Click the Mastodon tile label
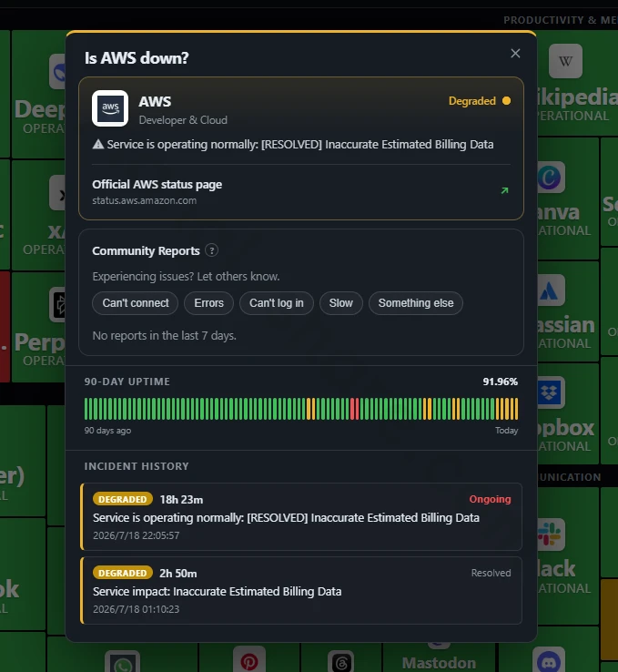618x672 pixels. tap(439, 663)
